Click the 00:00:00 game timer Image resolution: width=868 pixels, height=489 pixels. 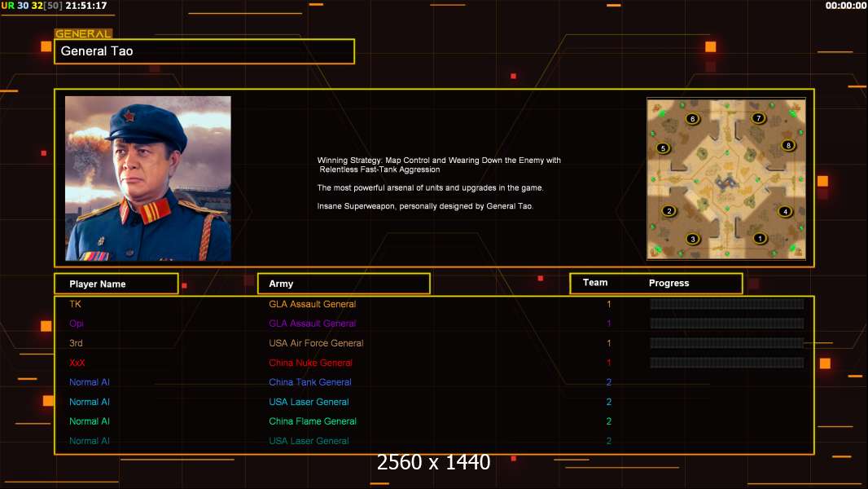pos(846,6)
